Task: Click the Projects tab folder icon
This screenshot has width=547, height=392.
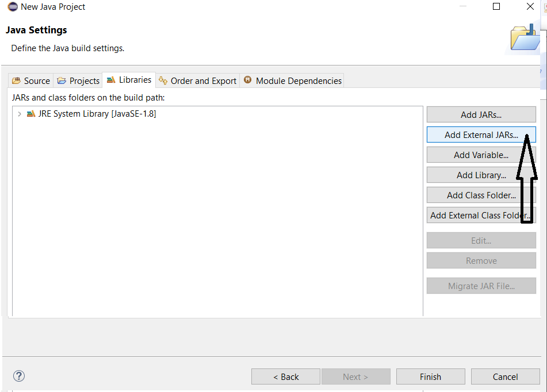Action: (x=62, y=80)
